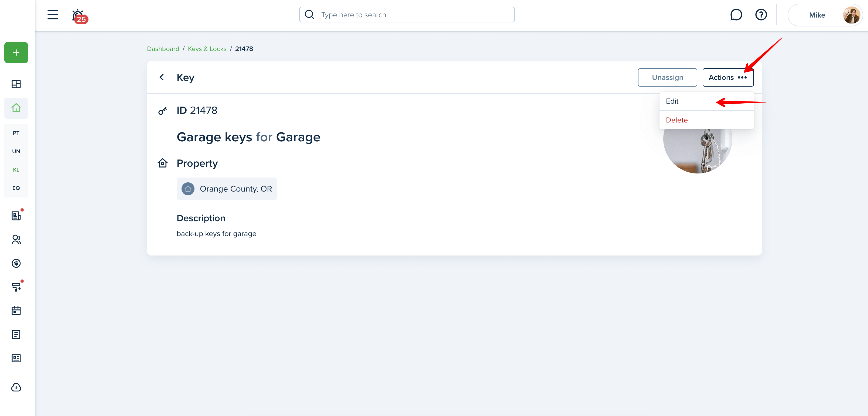Open the calendar icon in sidebar

click(16, 311)
